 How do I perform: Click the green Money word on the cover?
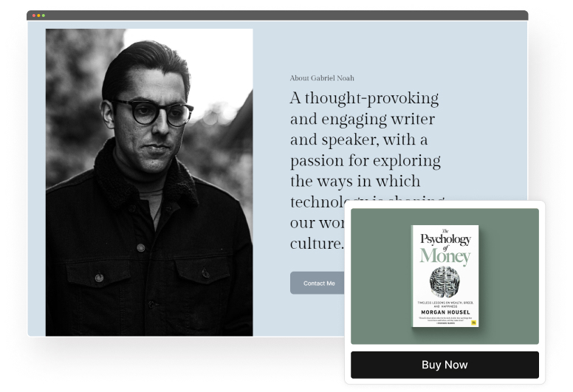[445, 256]
